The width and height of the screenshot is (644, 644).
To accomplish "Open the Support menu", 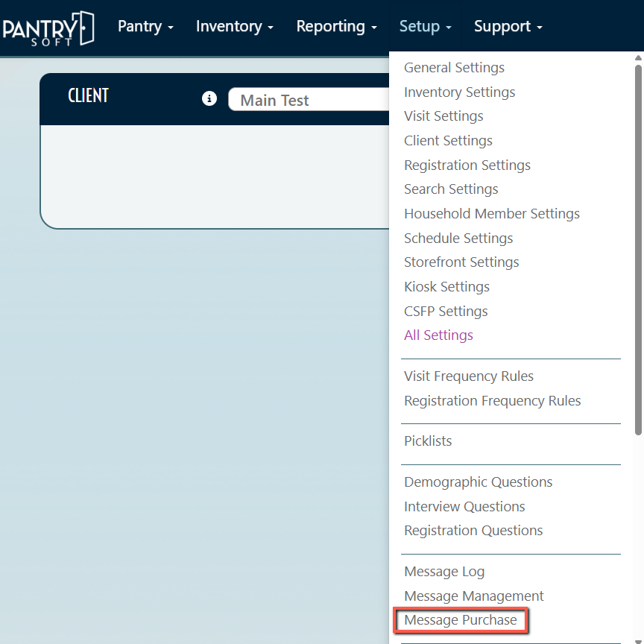I will [x=508, y=27].
